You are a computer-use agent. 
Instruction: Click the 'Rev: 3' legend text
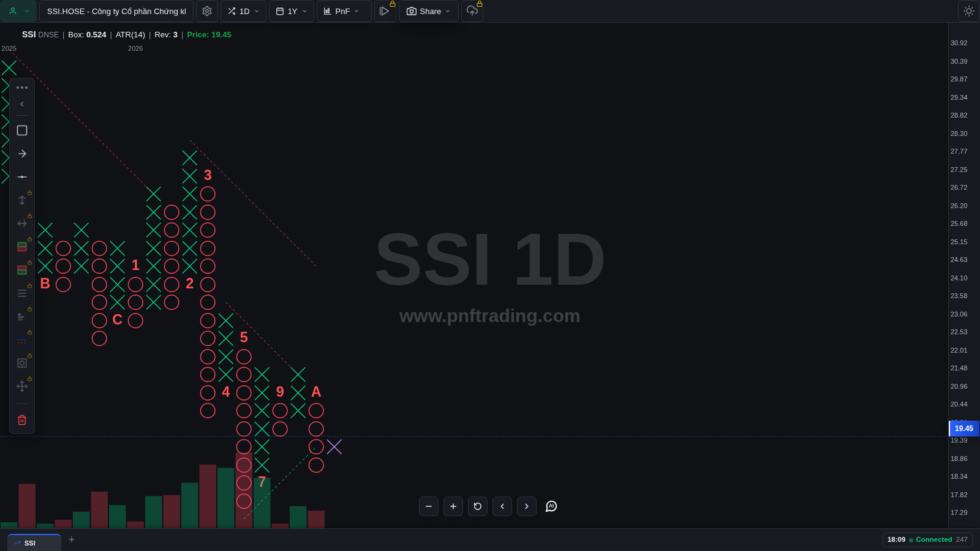click(166, 35)
